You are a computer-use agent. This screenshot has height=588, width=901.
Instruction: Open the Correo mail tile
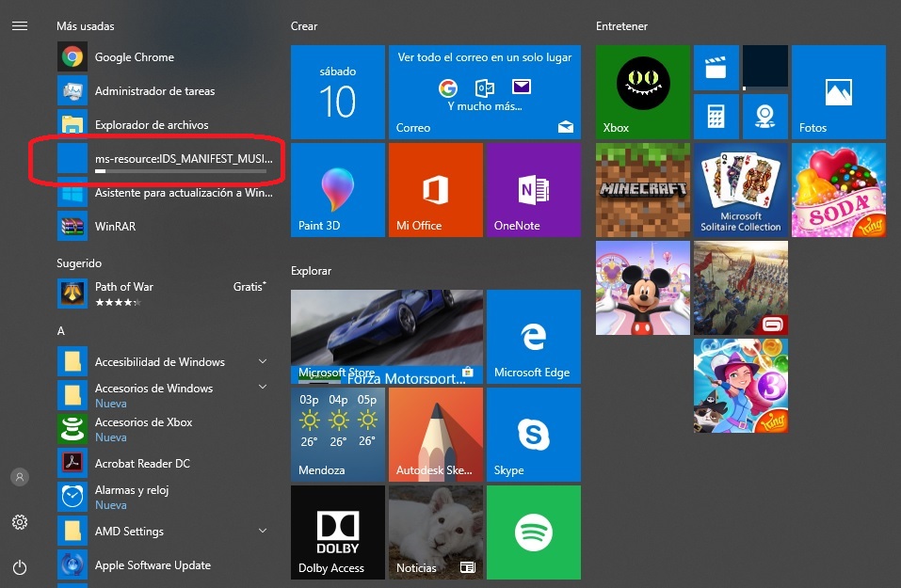(x=485, y=92)
